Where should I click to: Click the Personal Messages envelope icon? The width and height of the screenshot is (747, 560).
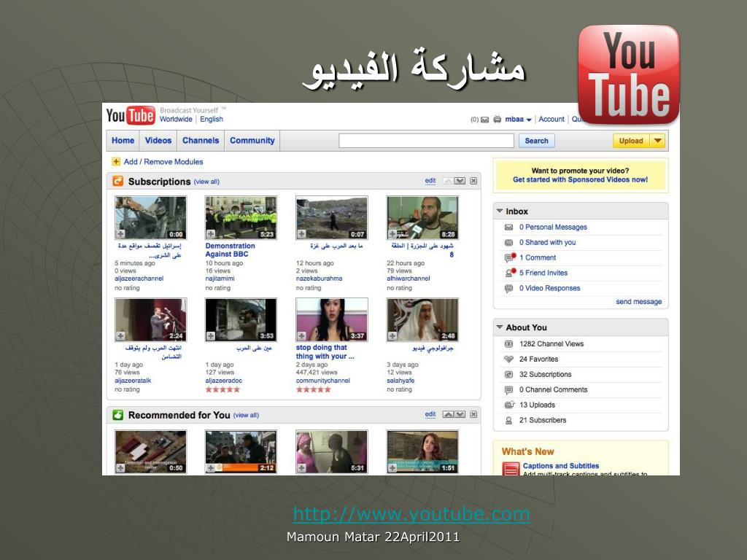[x=508, y=227]
